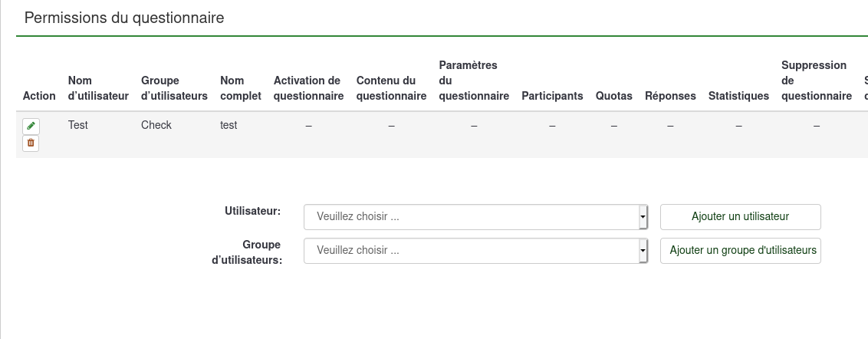This screenshot has width=868, height=339.
Task: Click the Groupe d'utilisateurs column header
Action: point(174,88)
